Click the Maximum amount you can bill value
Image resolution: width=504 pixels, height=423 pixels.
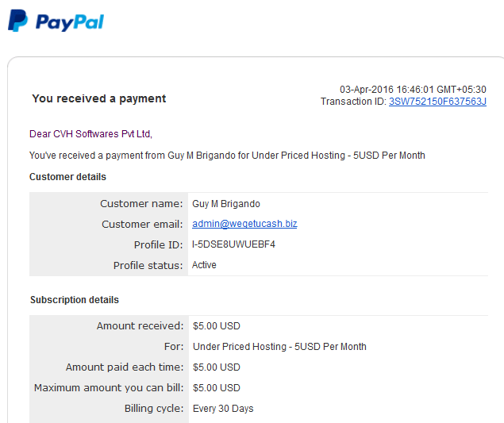point(217,387)
